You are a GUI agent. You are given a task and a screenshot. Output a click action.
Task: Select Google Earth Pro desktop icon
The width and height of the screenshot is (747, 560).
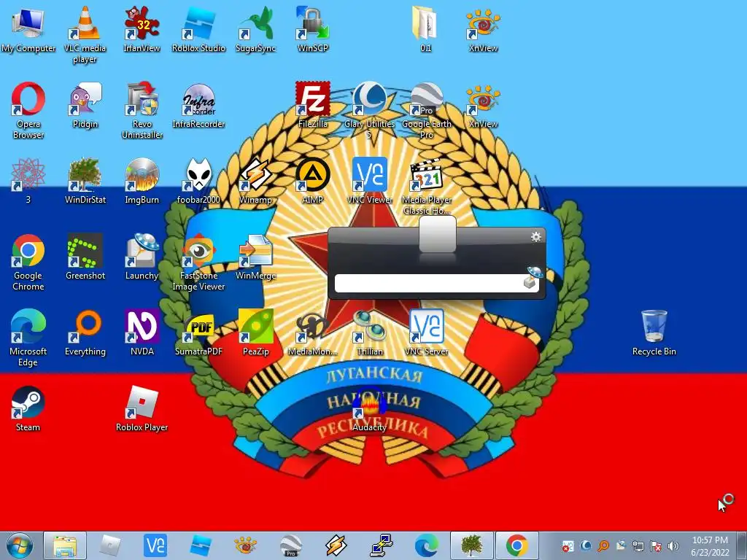coord(426,111)
